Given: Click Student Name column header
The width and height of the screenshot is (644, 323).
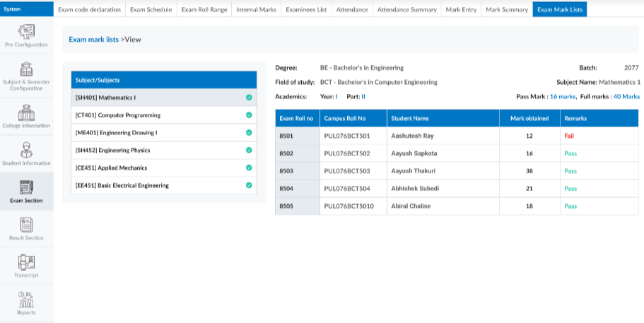Looking at the screenshot, I should click(443, 118).
